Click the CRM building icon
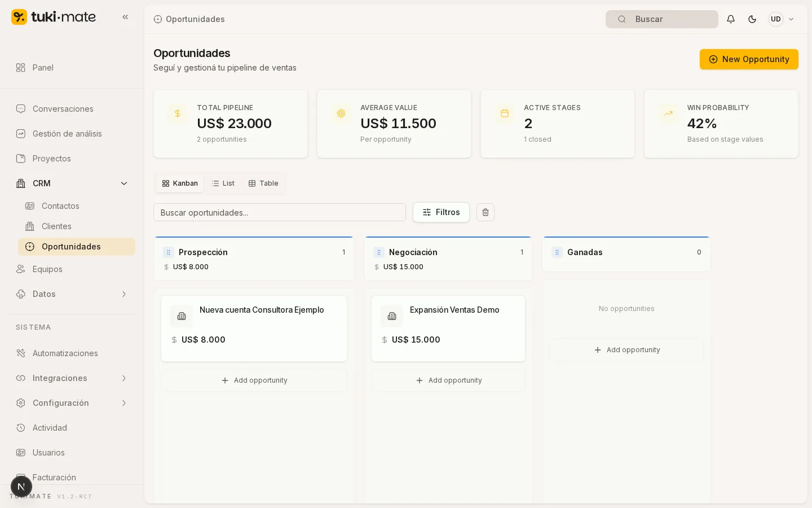 coord(21,183)
